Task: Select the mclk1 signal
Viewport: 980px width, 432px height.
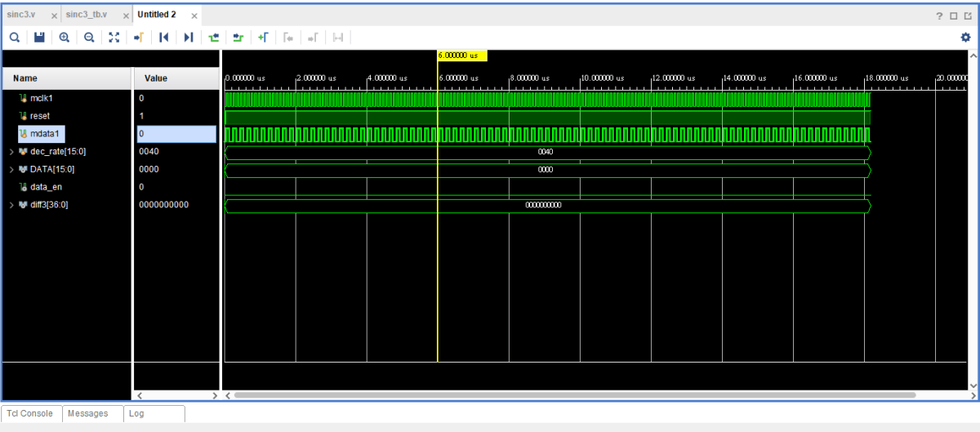Action: click(x=40, y=98)
